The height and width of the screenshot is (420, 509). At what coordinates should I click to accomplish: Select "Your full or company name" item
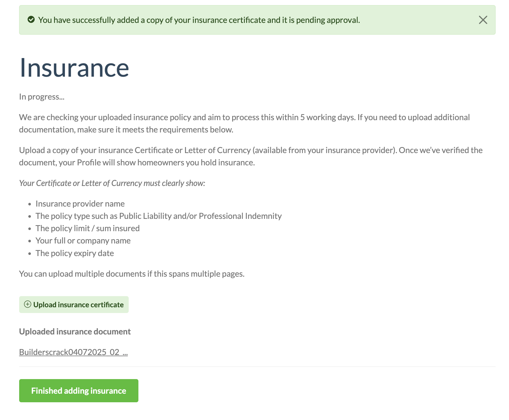tap(83, 241)
